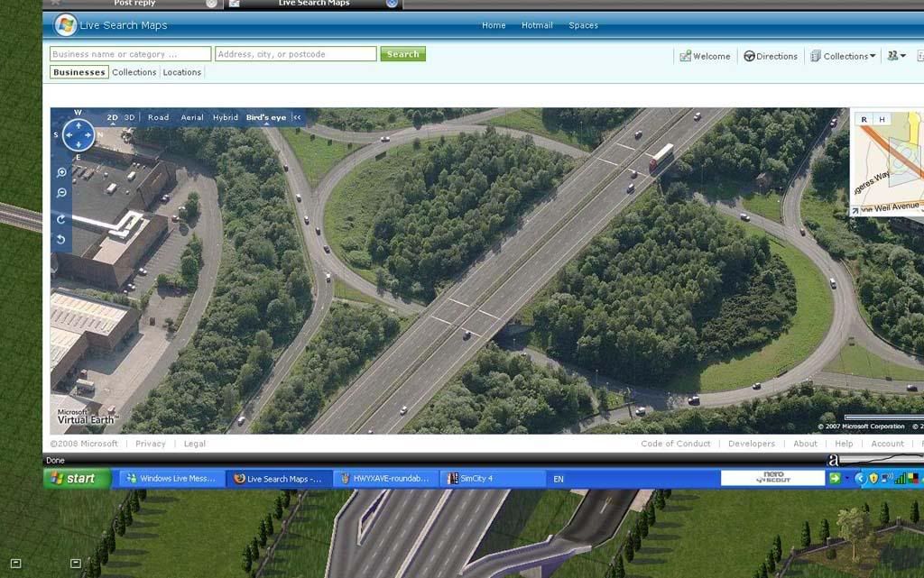Open the Collections dropdown arrow

pos(873,56)
